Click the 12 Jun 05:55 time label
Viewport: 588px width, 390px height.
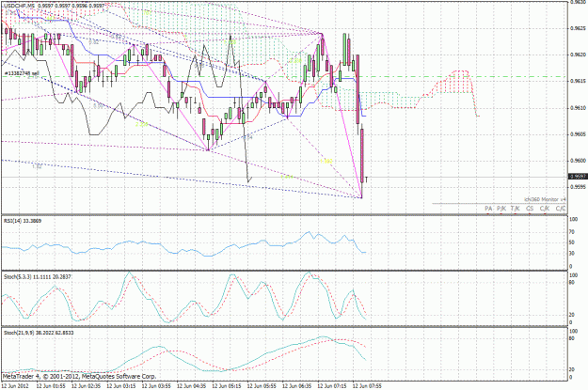point(262,385)
